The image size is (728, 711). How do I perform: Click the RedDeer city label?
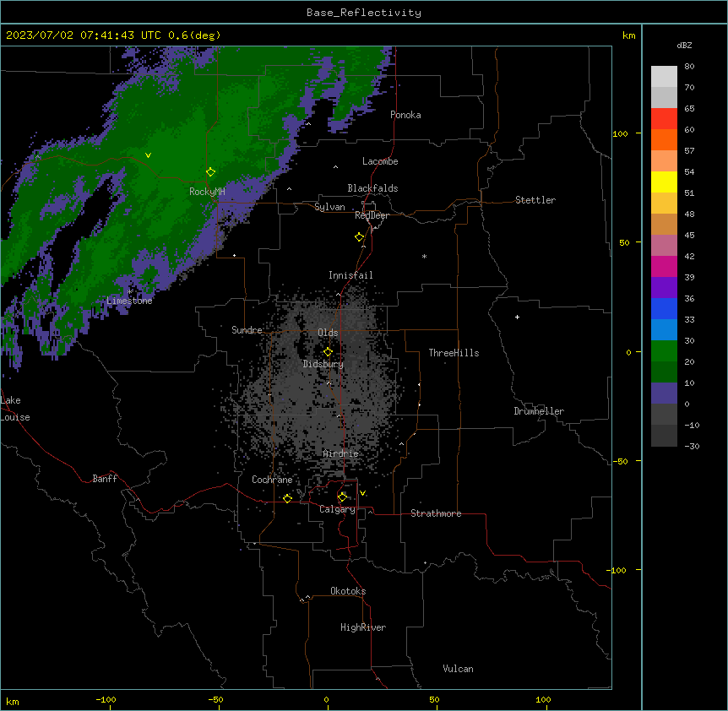point(372,215)
